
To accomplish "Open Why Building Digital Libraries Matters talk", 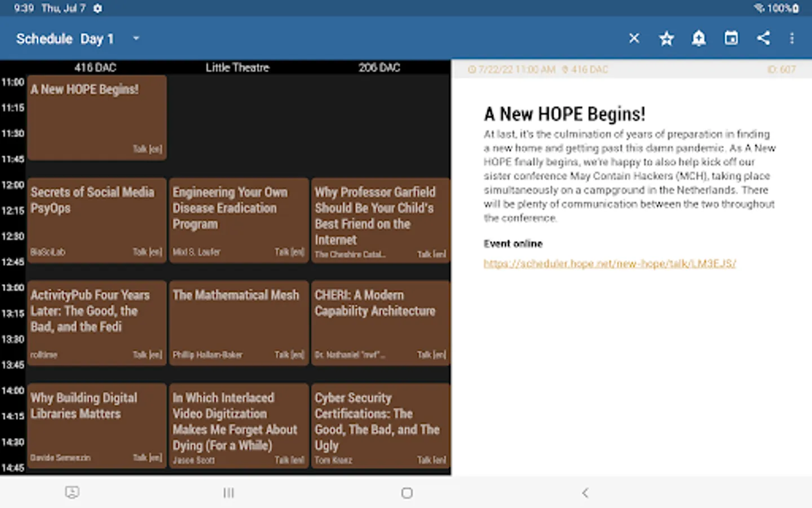I will pos(97,426).
